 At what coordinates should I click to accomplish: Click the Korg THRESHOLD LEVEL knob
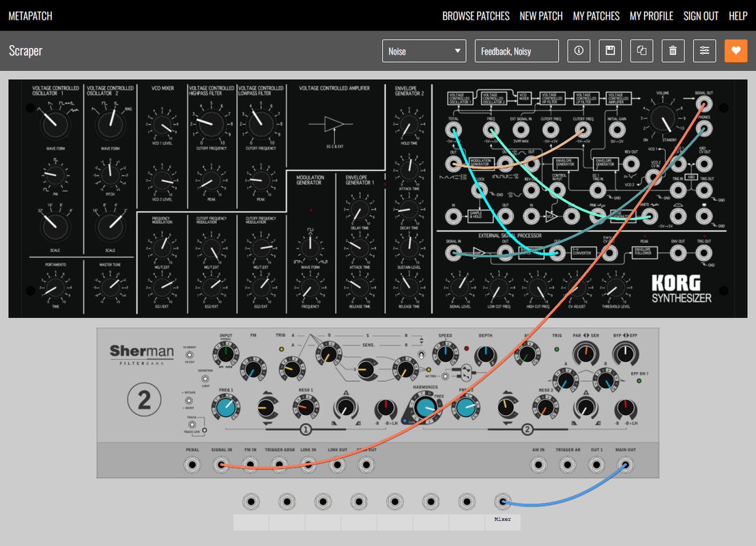click(615, 287)
